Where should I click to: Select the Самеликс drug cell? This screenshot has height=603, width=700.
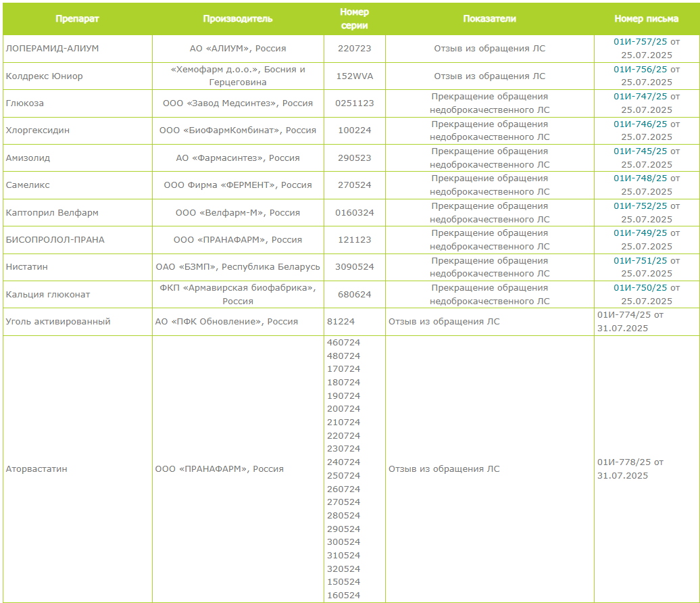(77, 185)
